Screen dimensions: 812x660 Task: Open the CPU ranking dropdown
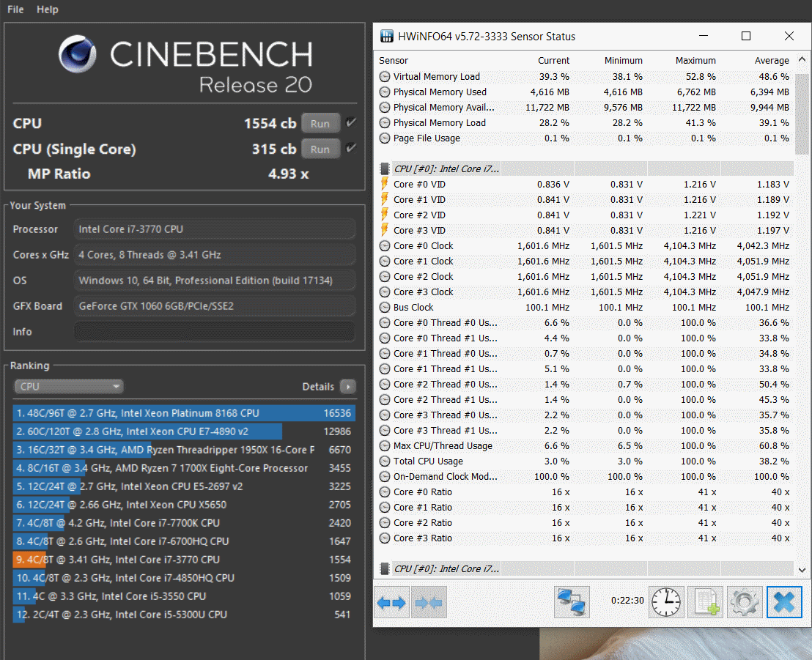(x=68, y=387)
